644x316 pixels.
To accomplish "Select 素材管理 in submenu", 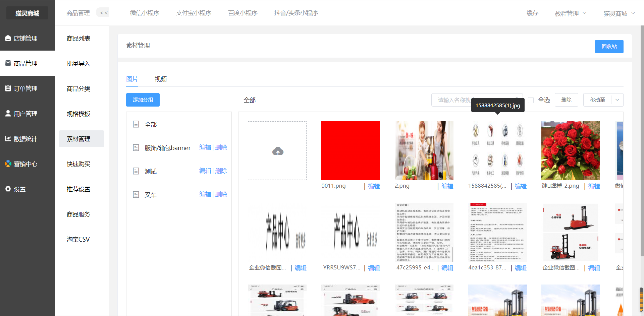I will tap(82, 139).
